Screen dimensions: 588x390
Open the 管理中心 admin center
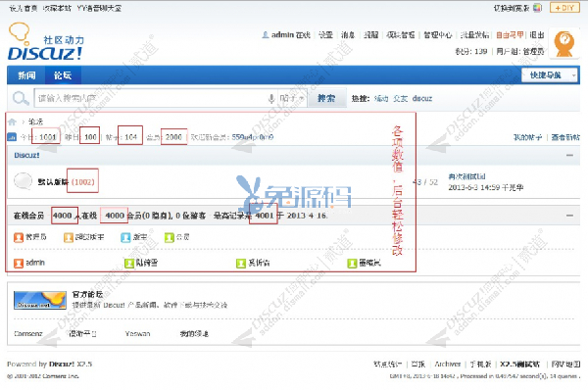point(438,35)
